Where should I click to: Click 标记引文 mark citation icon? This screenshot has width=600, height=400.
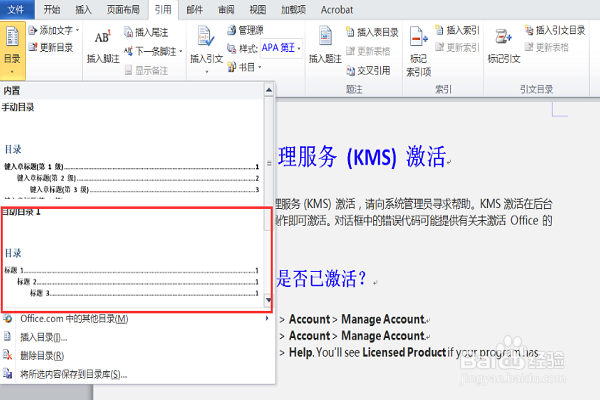coord(503,37)
